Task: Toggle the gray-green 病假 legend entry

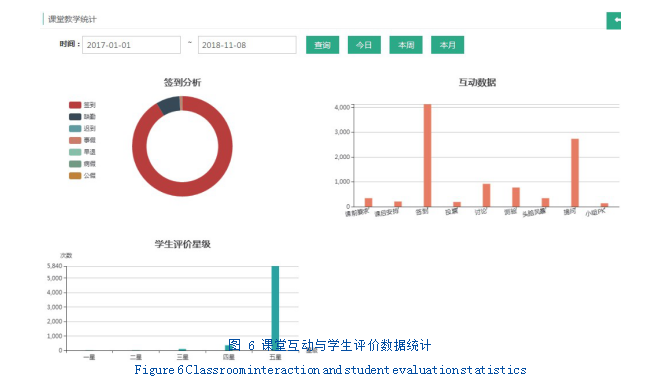Action: pyautogui.click(x=82, y=164)
